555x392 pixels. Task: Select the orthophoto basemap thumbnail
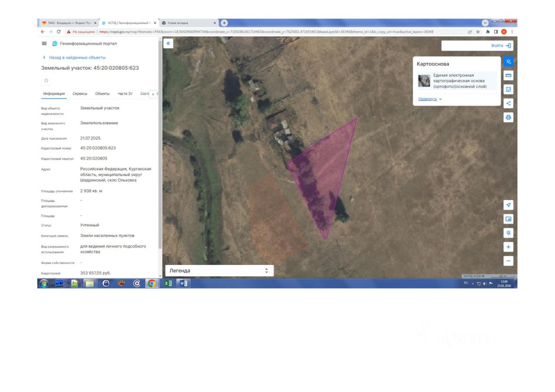tap(424, 81)
